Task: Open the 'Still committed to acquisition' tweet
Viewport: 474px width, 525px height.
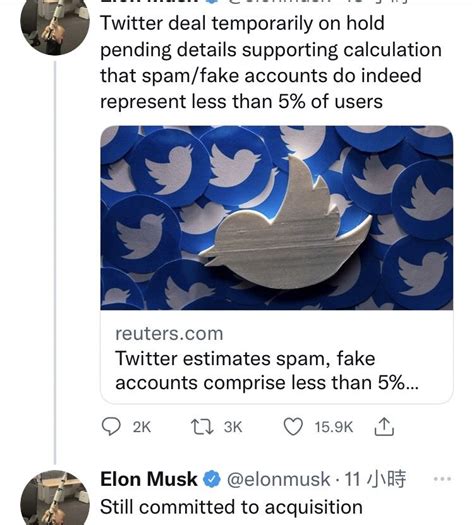Action: pos(231,507)
